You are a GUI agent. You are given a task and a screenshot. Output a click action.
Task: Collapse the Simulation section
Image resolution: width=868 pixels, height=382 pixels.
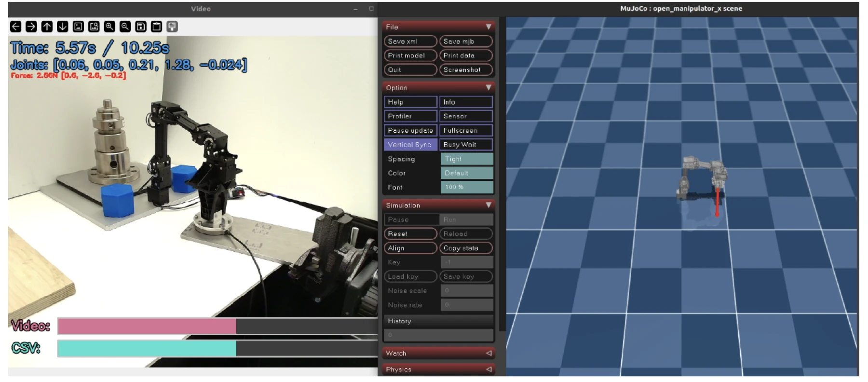[488, 205]
